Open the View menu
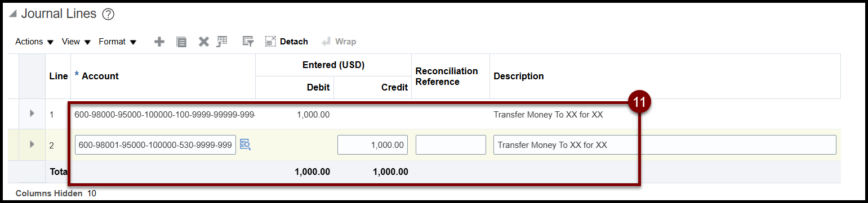The height and width of the screenshot is (203, 868). click(x=76, y=42)
